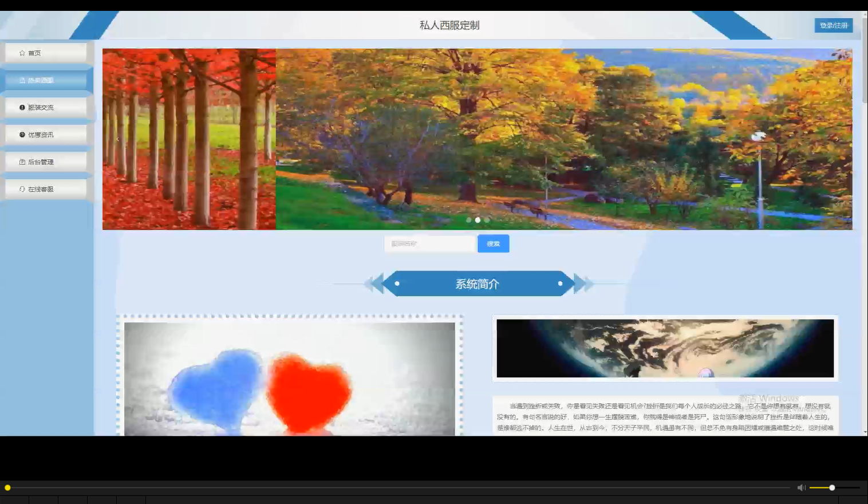Click the question mark icon beside 优惠资讯
Image resolution: width=868 pixels, height=504 pixels.
pos(22,135)
